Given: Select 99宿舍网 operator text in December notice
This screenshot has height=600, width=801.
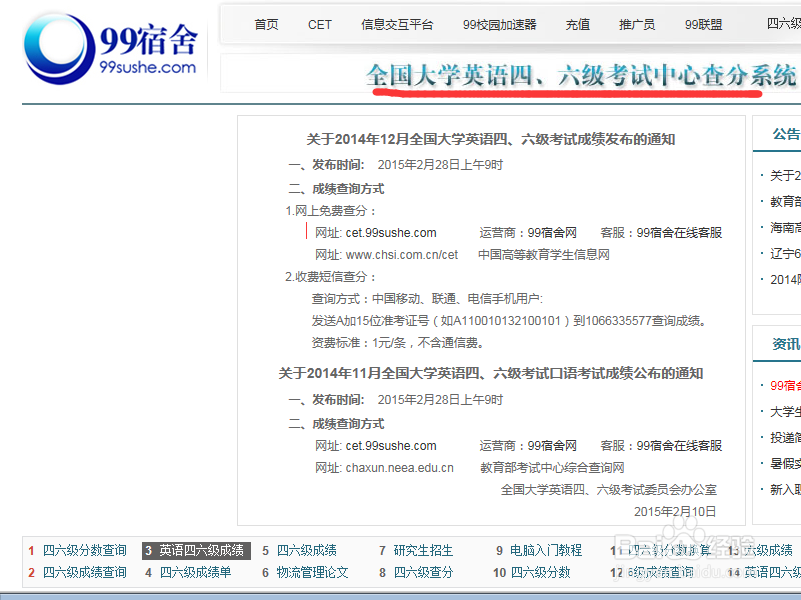Looking at the screenshot, I should tap(552, 233).
